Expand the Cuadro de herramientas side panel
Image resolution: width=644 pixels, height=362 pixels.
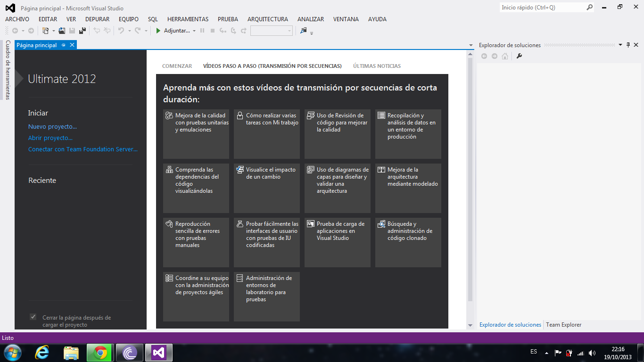(x=8, y=70)
